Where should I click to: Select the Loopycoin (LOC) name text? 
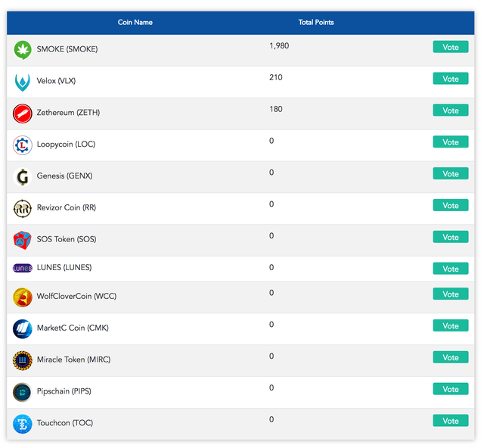click(x=66, y=145)
